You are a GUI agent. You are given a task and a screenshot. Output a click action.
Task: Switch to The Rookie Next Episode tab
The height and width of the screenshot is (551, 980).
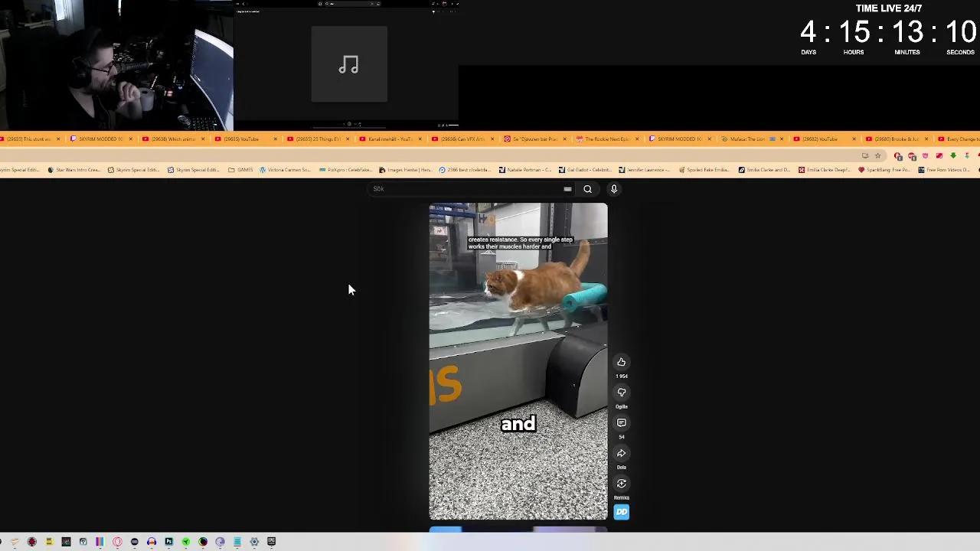coord(606,139)
